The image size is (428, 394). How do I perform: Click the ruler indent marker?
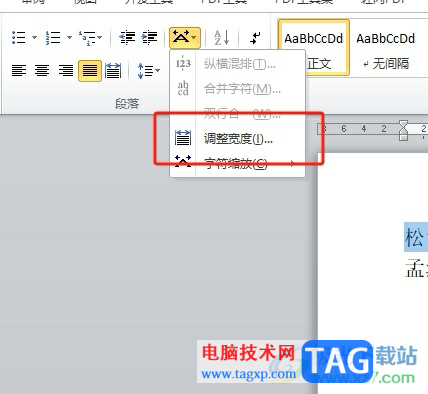tap(403, 130)
